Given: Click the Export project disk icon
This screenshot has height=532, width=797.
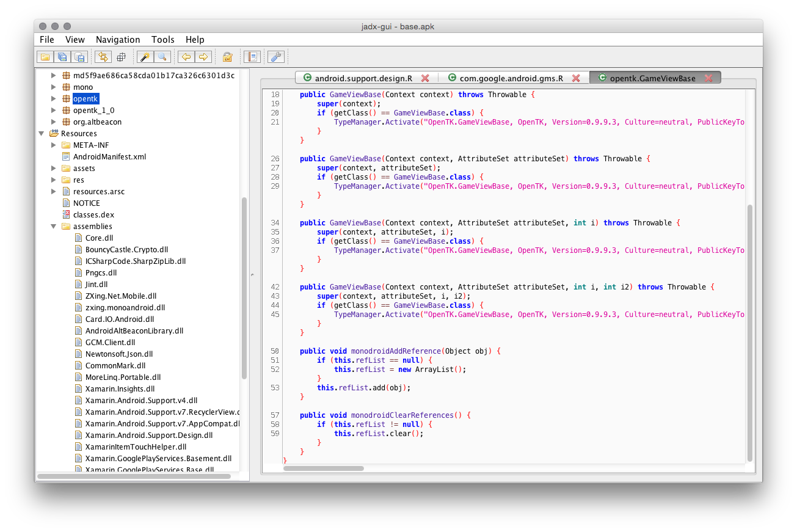Looking at the screenshot, I should [79, 57].
